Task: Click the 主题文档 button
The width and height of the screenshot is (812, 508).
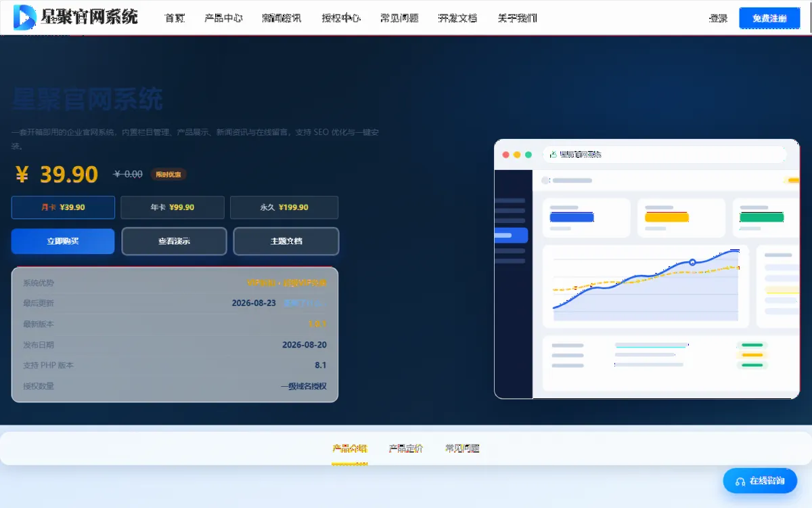Action: (x=286, y=241)
